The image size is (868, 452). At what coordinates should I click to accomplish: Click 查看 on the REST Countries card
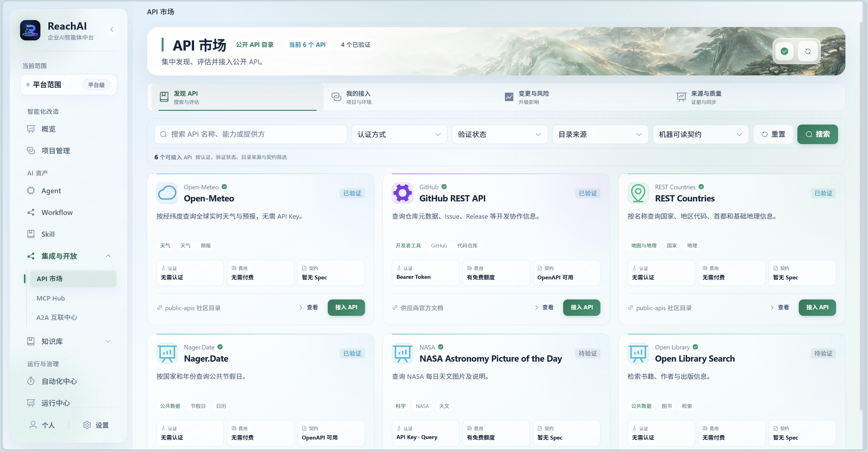(780, 307)
